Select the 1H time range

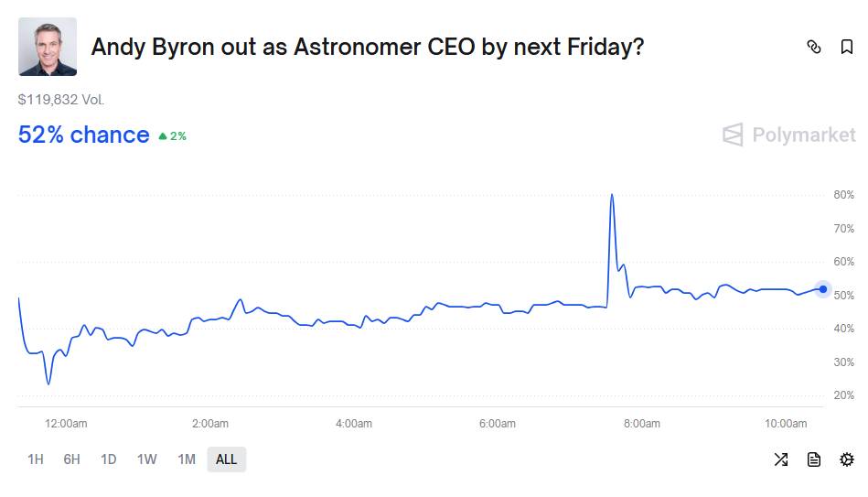[x=36, y=459]
